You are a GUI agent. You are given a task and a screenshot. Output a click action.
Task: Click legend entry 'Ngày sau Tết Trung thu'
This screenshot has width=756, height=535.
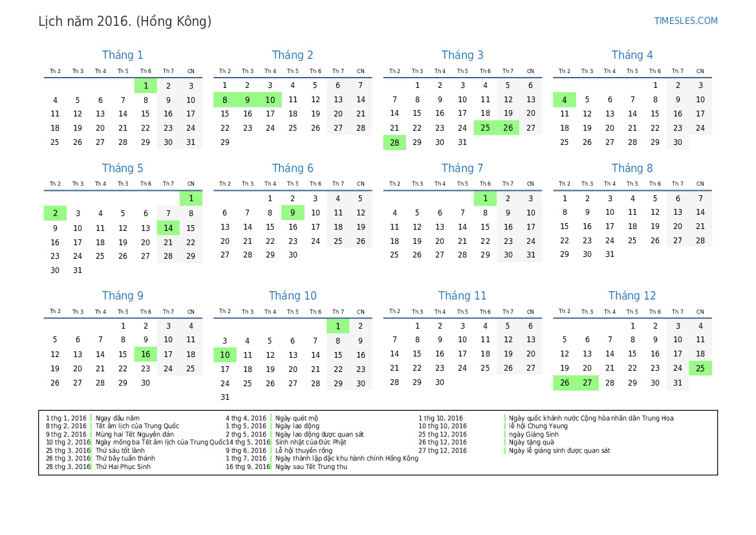(311, 467)
